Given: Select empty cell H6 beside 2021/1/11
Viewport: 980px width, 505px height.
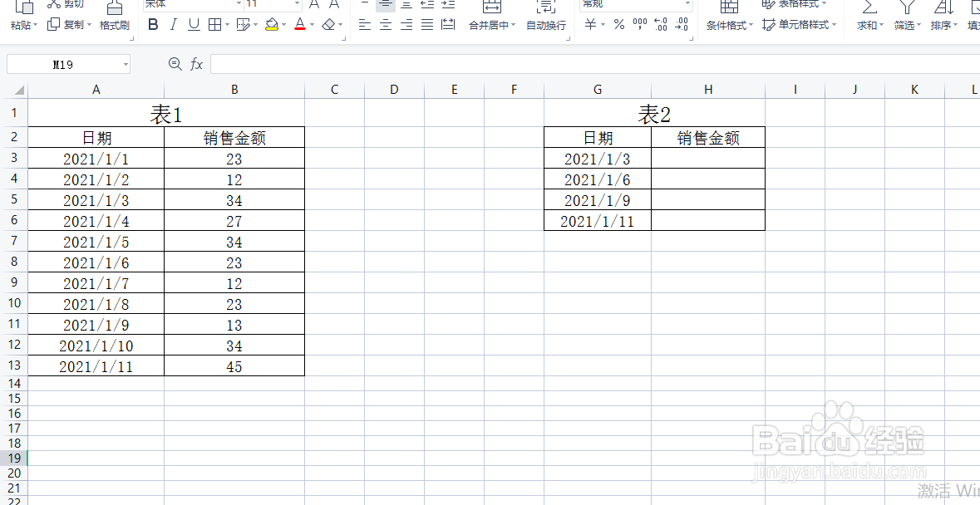Looking at the screenshot, I should tap(708, 220).
